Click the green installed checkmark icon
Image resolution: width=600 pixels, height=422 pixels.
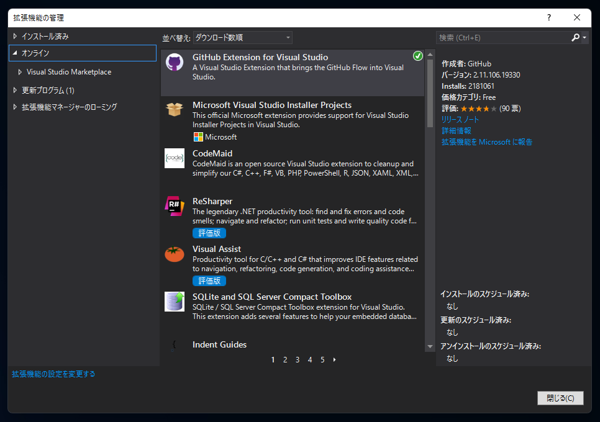pyautogui.click(x=418, y=56)
